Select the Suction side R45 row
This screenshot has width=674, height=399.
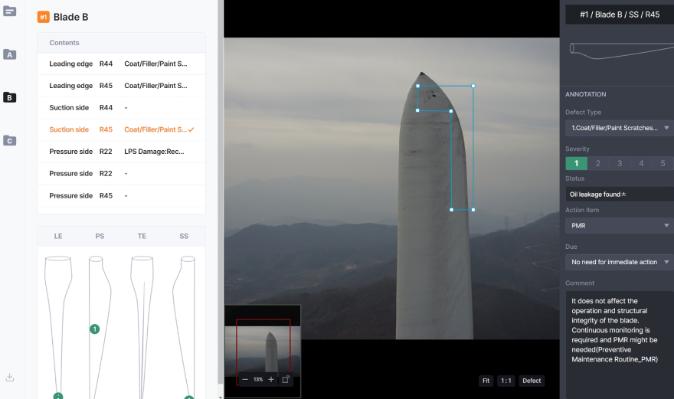tap(122, 129)
